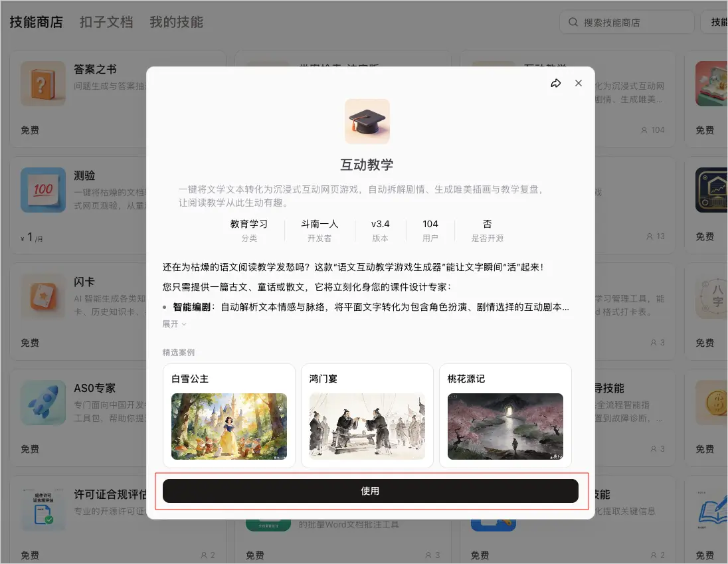Select the 答案之书 card title
728x564 pixels.
pyautogui.click(x=95, y=69)
